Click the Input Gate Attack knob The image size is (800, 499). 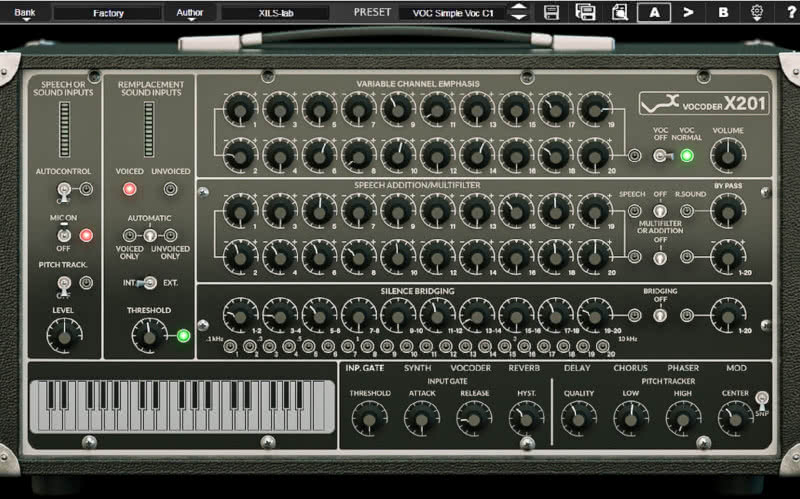421,419
